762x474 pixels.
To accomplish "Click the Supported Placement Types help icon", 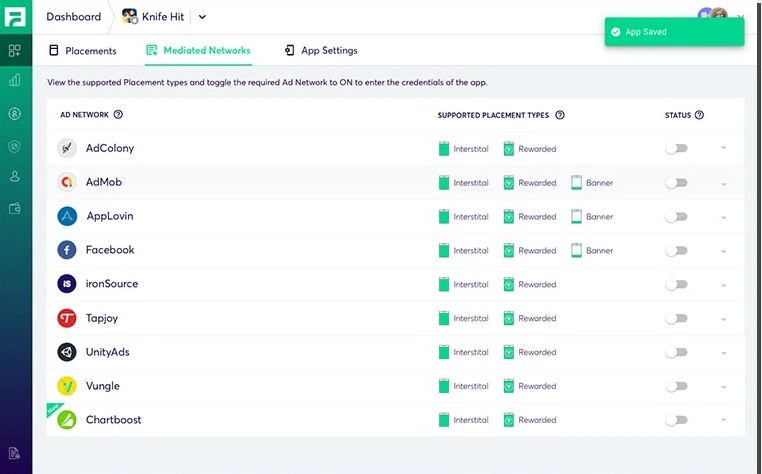I will 560,115.
